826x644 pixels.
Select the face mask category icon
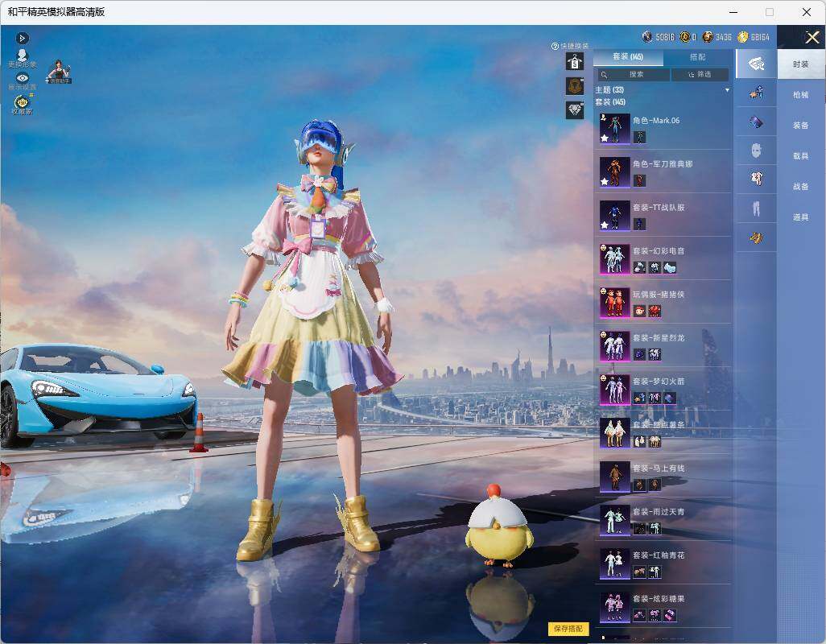click(x=756, y=151)
